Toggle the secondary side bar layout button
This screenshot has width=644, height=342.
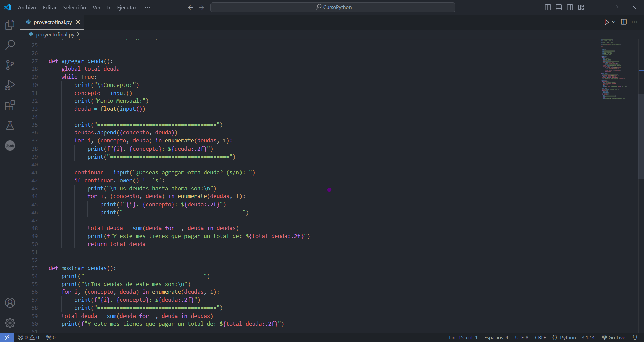[x=570, y=7]
